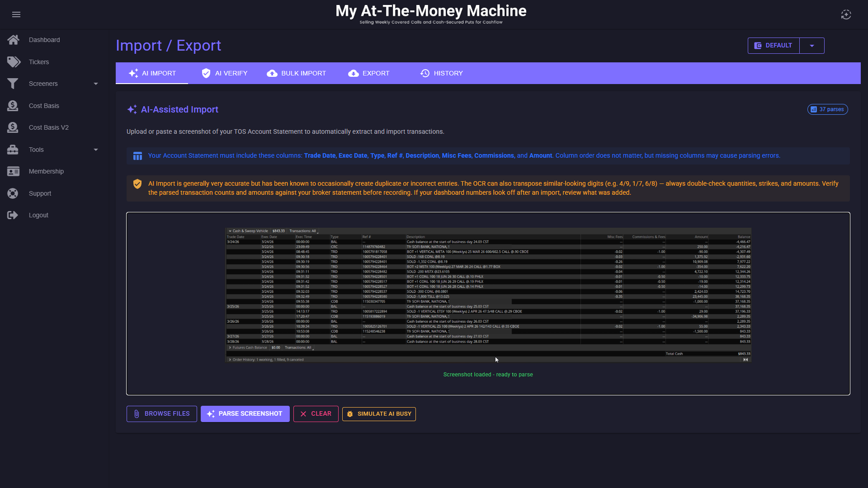Expand the Tools submenu
This screenshot has width=868, height=488.
[95, 150]
